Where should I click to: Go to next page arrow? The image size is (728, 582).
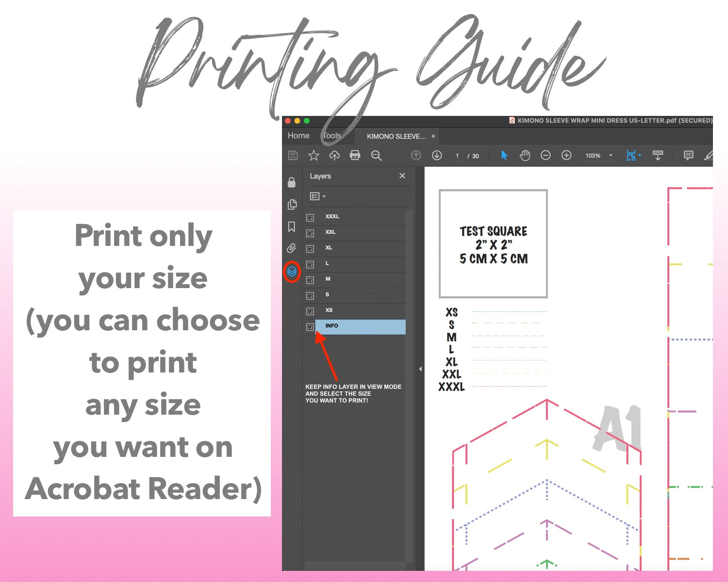pos(437,155)
